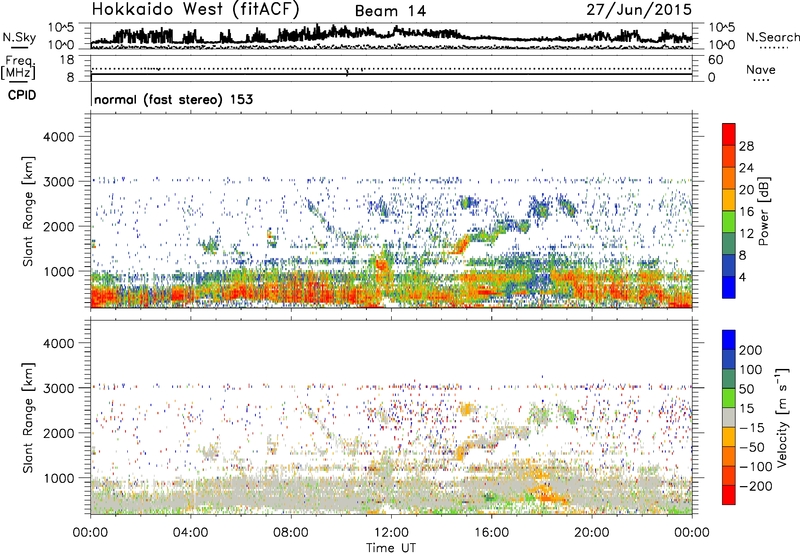Click the 'N.Search' legend label
800x554 pixels.
[772, 37]
